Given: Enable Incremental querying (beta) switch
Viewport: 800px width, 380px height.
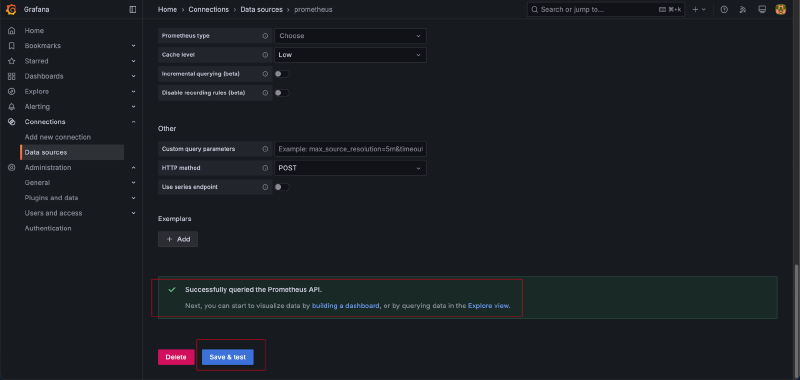Looking at the screenshot, I should [x=282, y=74].
